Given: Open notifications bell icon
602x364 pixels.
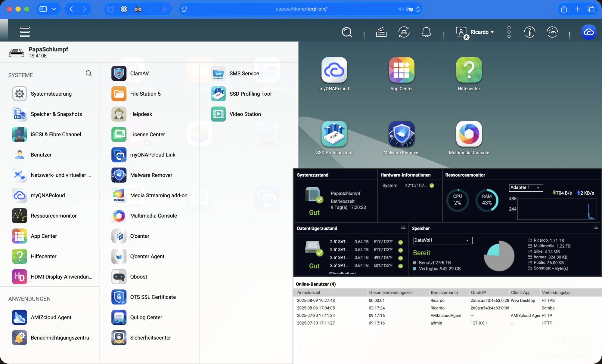Looking at the screenshot, I should [x=426, y=32].
